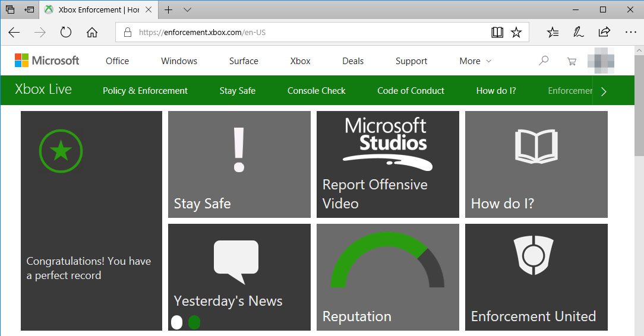Open the Stay Safe exclamation tile
Screen dimensions: 644x336
[x=239, y=164]
